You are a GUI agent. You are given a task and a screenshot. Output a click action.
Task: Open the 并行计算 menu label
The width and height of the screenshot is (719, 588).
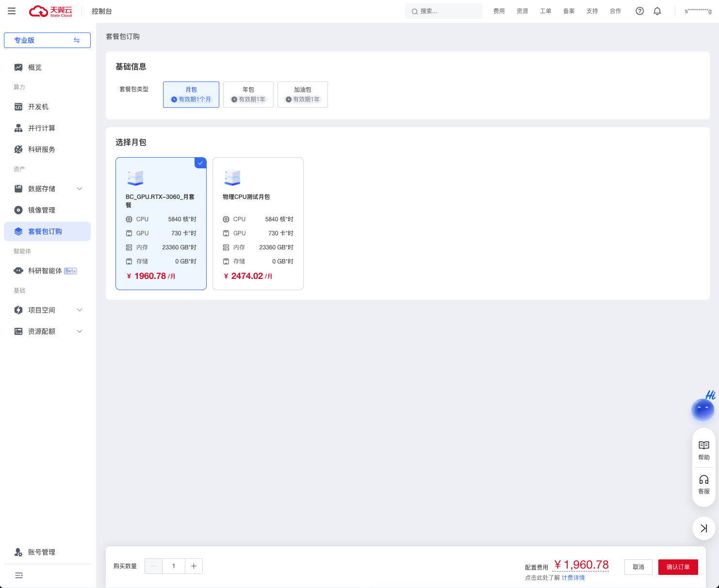(42, 128)
